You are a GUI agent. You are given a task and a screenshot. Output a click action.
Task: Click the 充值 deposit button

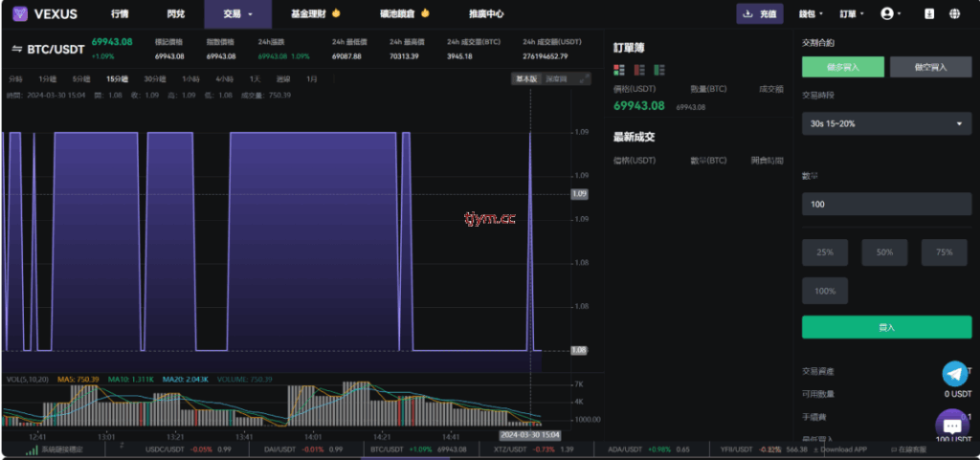point(760,14)
